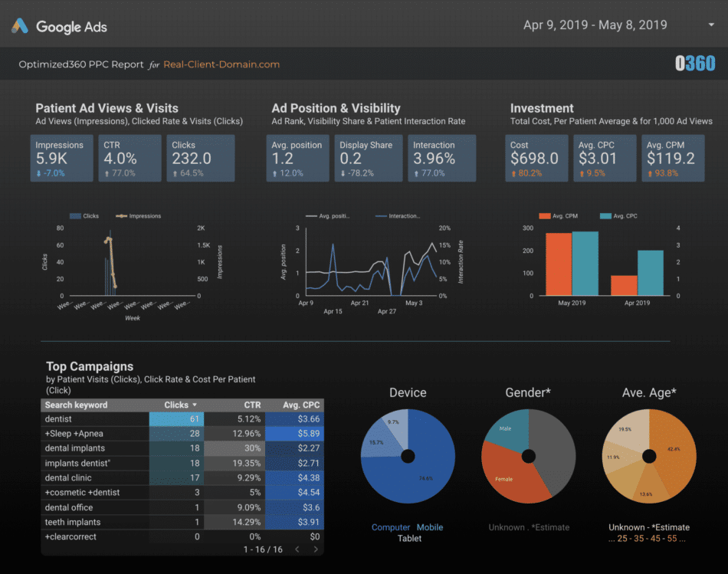The image size is (728, 574).
Task: Toggle the Avg. position line legend
Action: [x=328, y=216]
